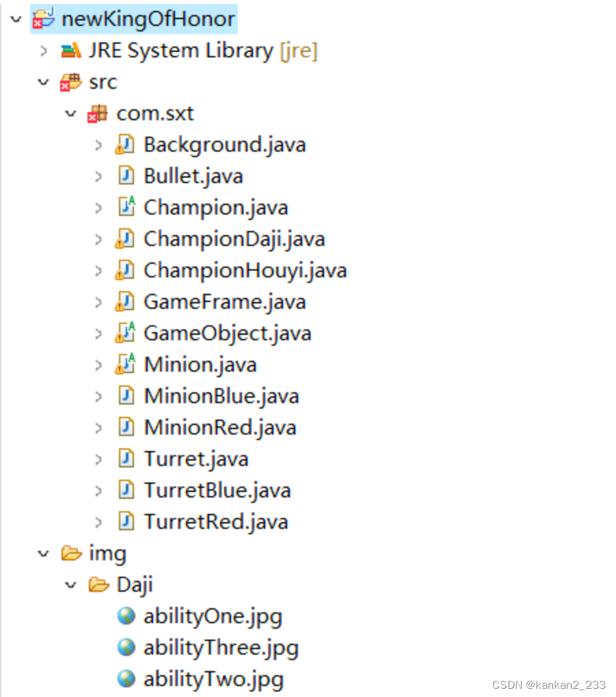616x697 pixels.
Task: Collapse the com.sxt package arrow
Action: click(70, 114)
